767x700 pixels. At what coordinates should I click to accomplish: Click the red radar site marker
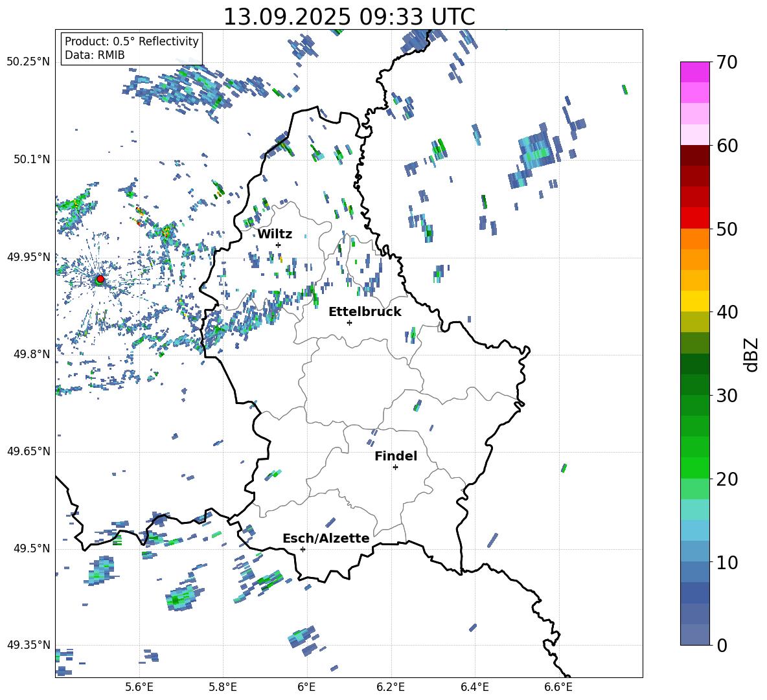tap(100, 279)
